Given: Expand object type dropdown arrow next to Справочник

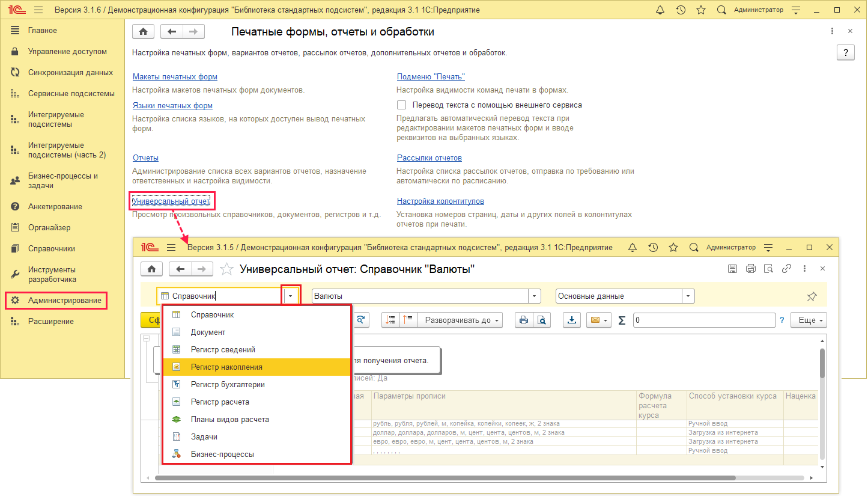Looking at the screenshot, I should pyautogui.click(x=291, y=296).
